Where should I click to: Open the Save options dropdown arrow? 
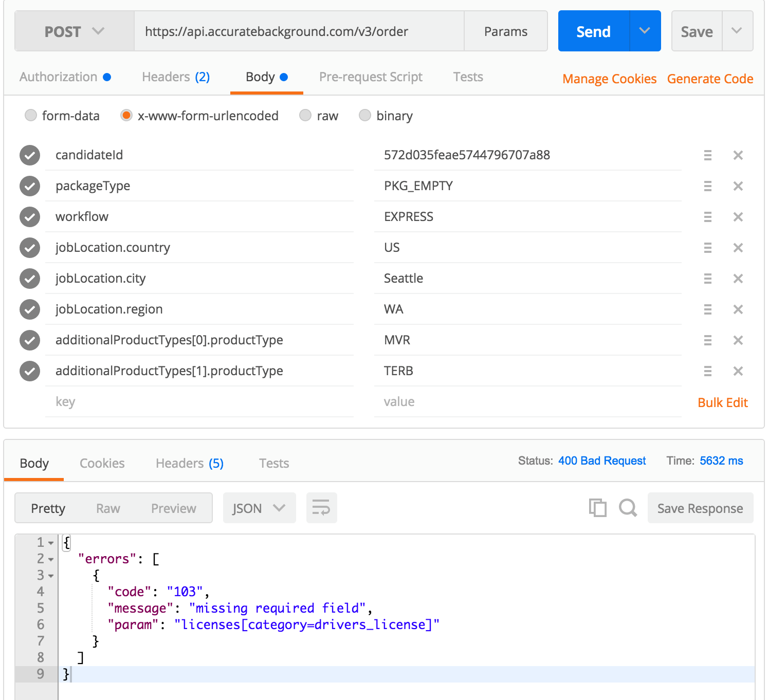tap(737, 31)
